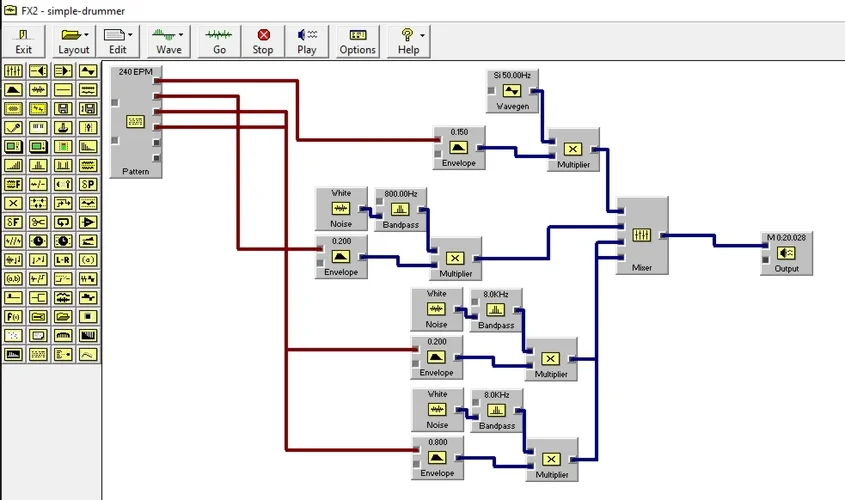Screen dimensions: 845x500
Task: Select the White Noise module next to 800.00Hz Bandpass
Action: pyautogui.click(x=341, y=209)
